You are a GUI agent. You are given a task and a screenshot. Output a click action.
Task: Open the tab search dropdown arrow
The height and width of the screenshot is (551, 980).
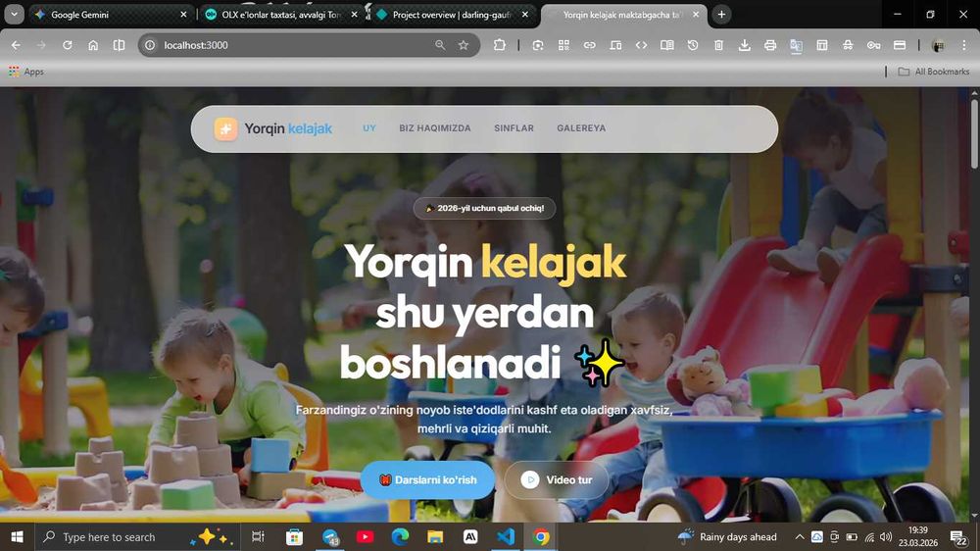(14, 14)
